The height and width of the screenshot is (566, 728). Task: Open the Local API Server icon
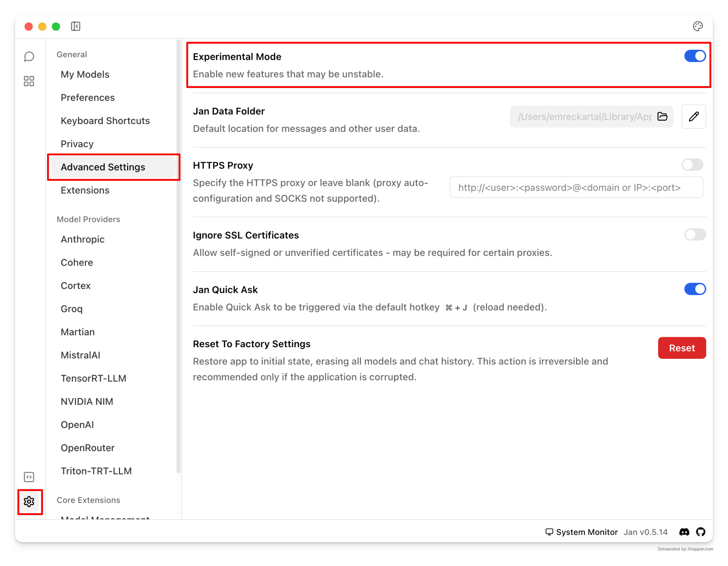click(x=29, y=477)
